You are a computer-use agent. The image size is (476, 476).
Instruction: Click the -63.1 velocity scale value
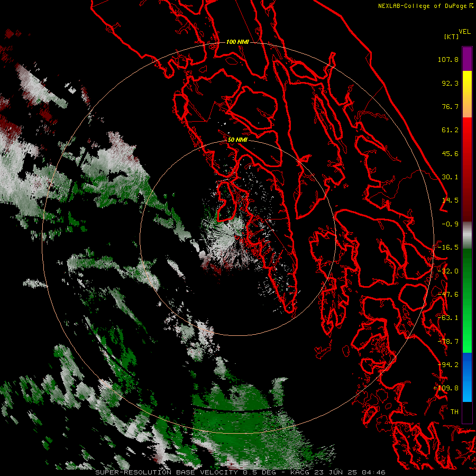tap(448, 318)
